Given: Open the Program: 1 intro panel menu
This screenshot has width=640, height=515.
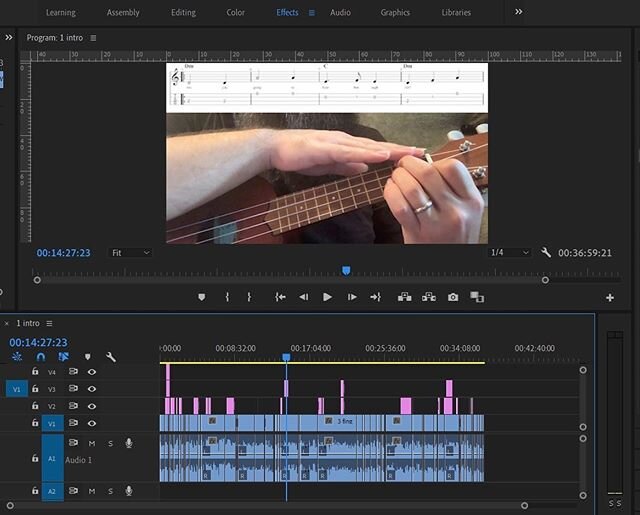Looking at the screenshot, I should tap(93, 38).
